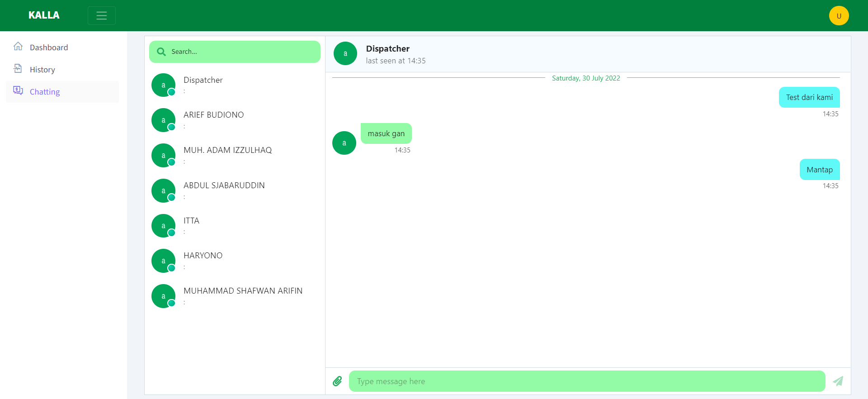Click the ARIEF BUDIONO avatar
The image size is (868, 399).
pos(163,120)
